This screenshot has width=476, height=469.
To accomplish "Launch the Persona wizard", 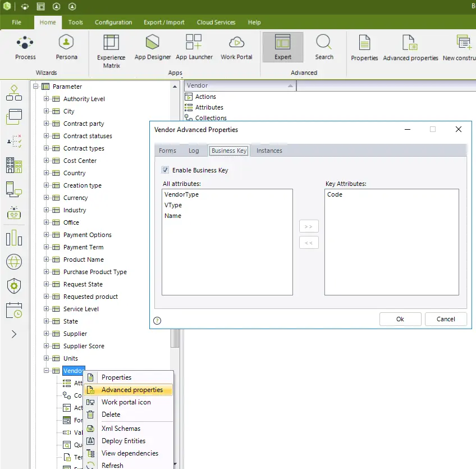I will click(x=66, y=47).
